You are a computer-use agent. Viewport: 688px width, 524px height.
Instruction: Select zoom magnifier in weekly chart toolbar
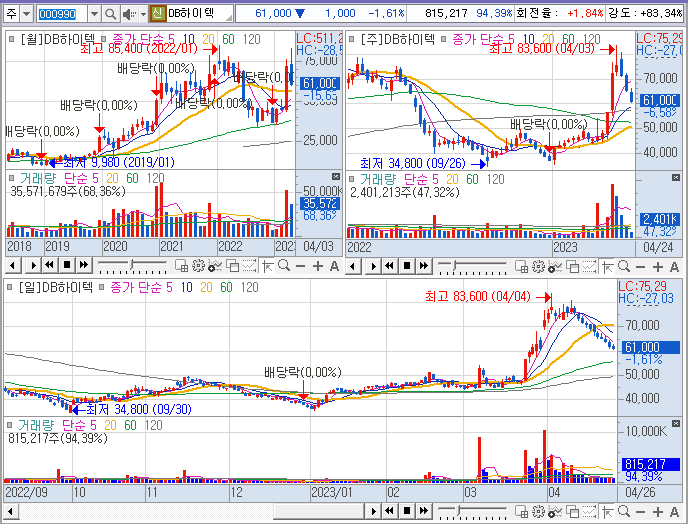pyautogui.click(x=624, y=266)
